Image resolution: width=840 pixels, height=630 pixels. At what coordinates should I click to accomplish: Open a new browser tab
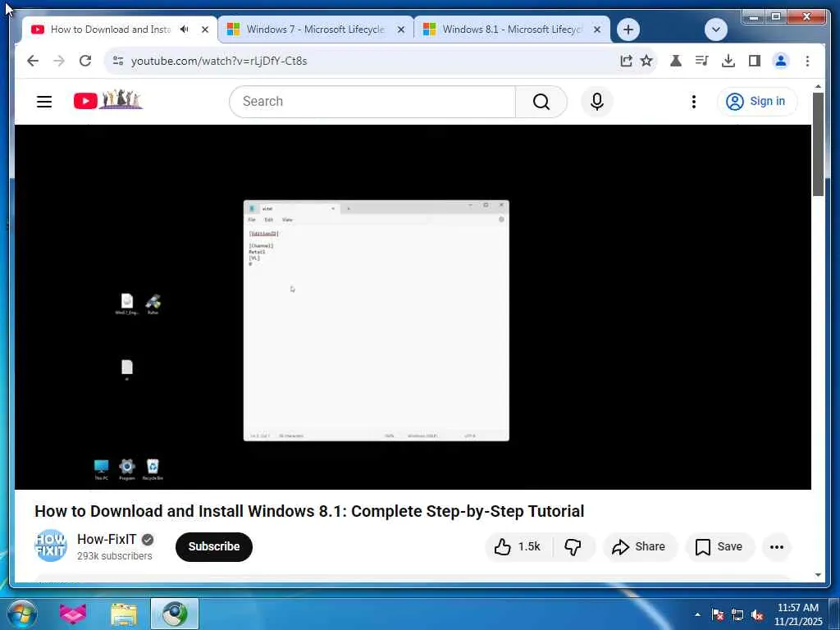tap(628, 30)
